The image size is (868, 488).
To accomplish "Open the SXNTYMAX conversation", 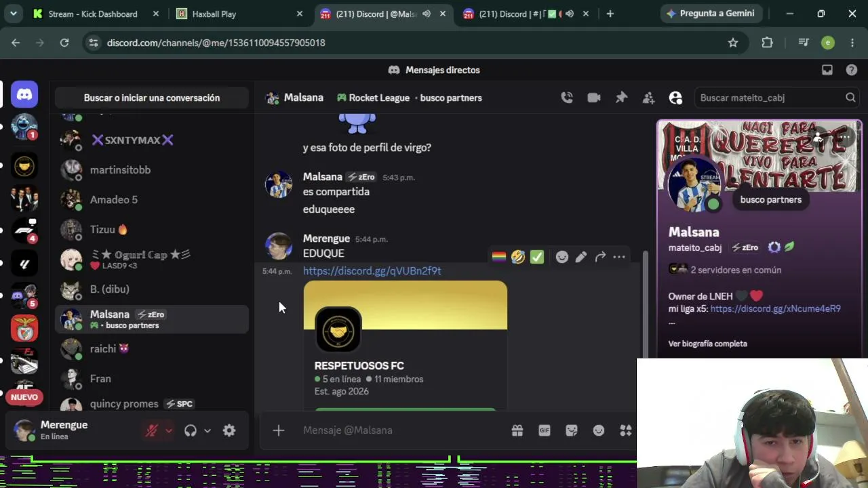I will 152,140.
